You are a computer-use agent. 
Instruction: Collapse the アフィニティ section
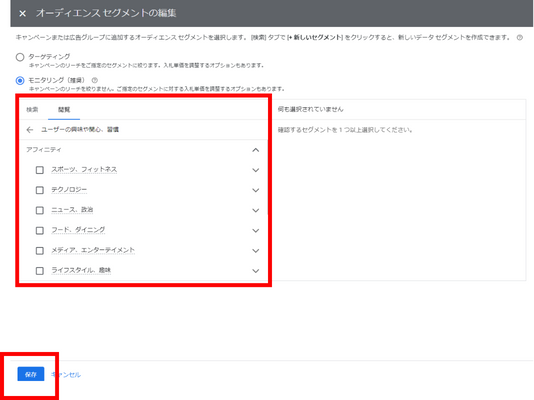tap(256, 150)
